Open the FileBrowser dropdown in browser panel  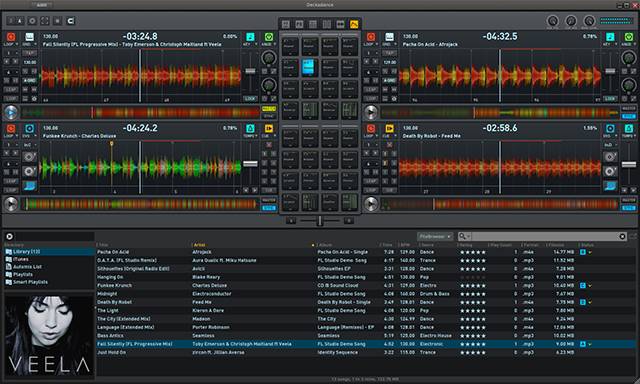click(x=436, y=236)
